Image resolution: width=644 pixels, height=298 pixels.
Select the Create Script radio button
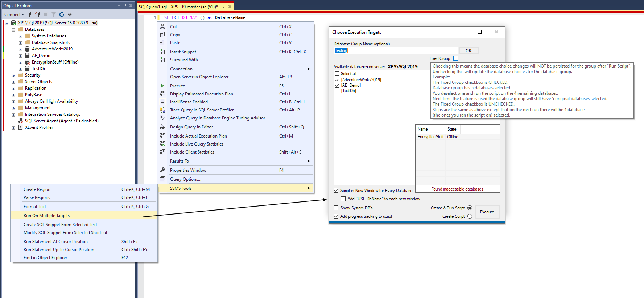(x=470, y=216)
